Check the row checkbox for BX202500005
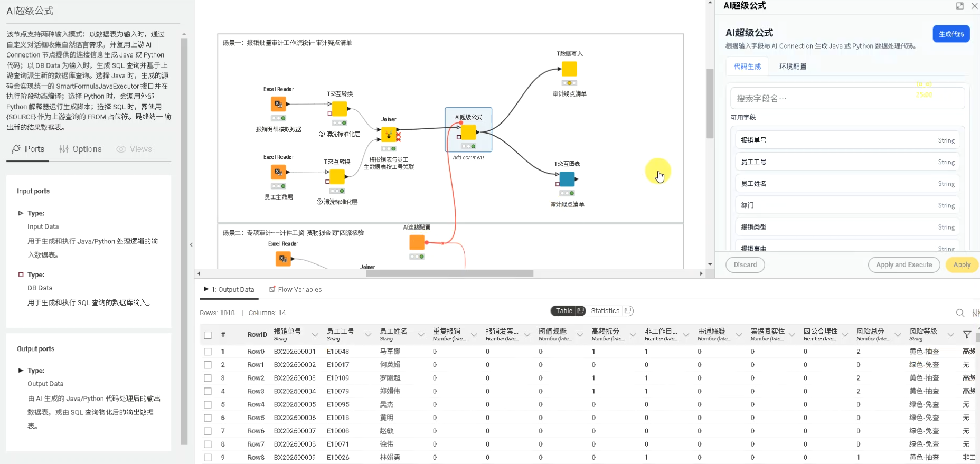980x464 pixels. [x=208, y=404]
